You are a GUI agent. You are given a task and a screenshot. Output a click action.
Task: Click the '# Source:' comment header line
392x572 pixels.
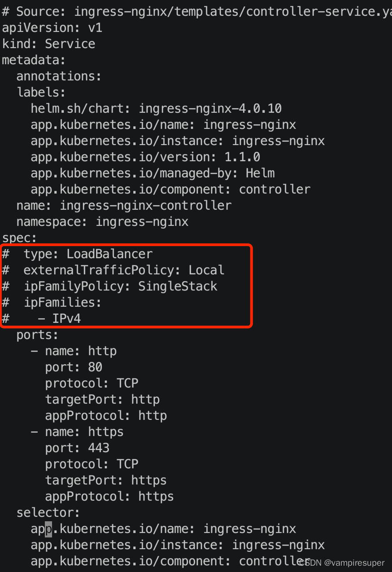(x=196, y=12)
